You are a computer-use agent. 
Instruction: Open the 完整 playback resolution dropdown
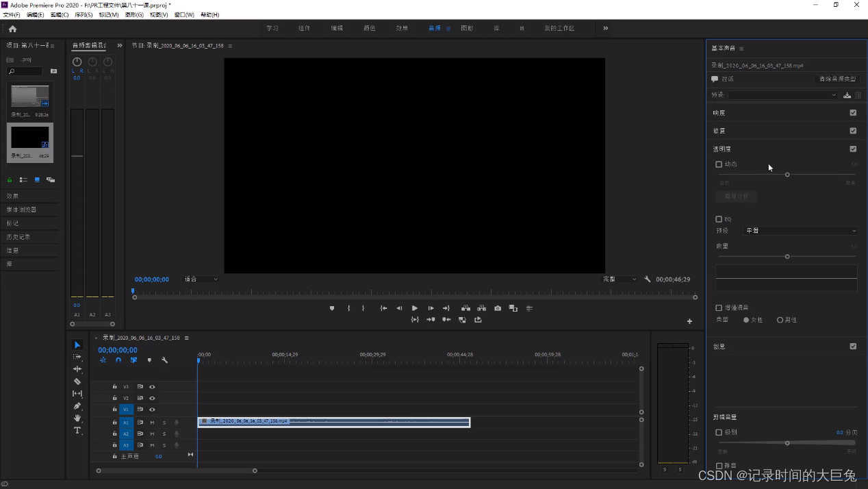620,279
